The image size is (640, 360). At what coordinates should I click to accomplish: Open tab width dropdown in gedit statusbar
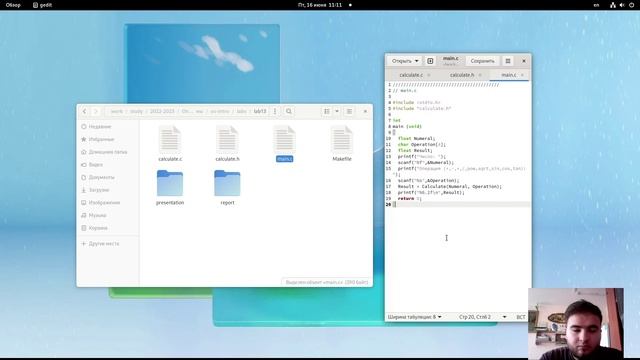pyautogui.click(x=414, y=317)
